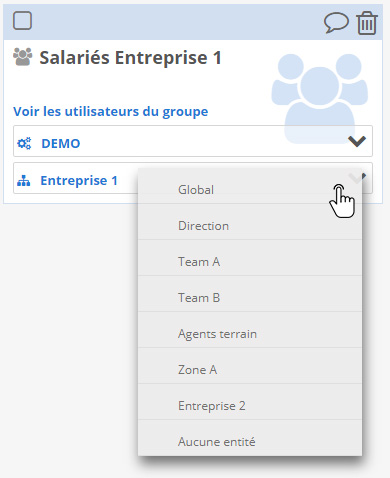Select Zone A in the dropdown
Screen dimensions: 390x478
click(x=250, y=370)
